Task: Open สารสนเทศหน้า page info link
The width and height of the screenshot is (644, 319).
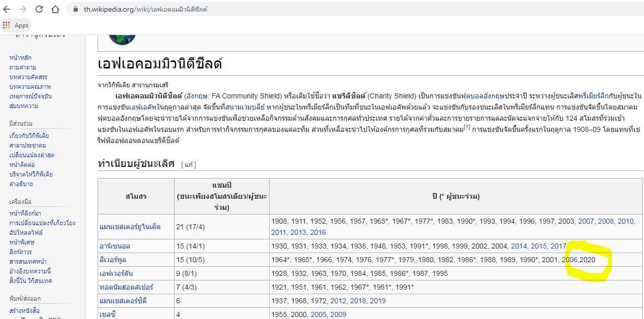Action: click(27, 261)
